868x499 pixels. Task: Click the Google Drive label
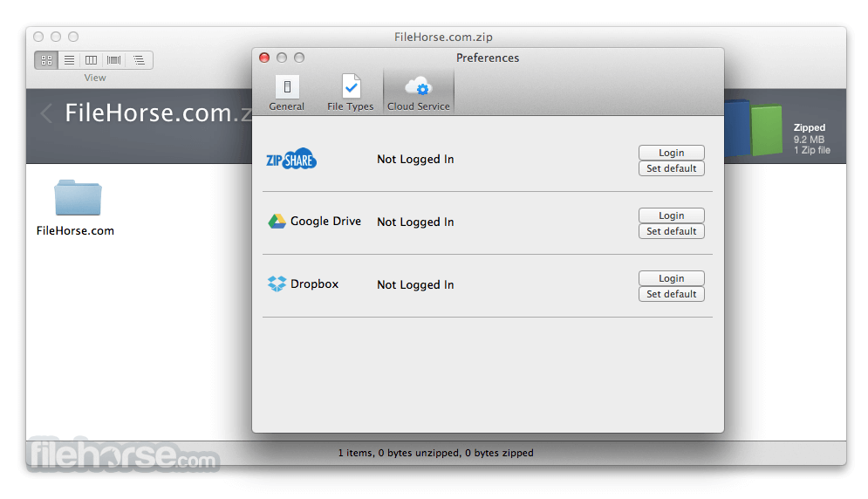tap(325, 221)
